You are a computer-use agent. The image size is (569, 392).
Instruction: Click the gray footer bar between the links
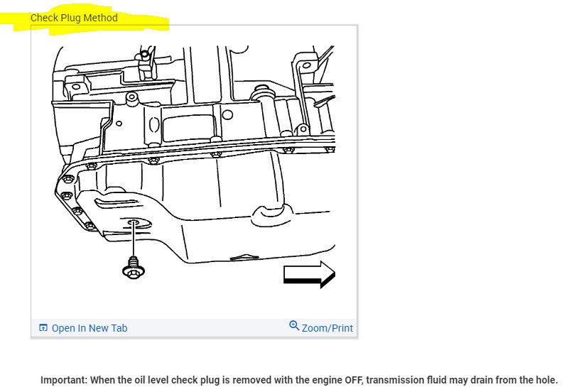(x=208, y=328)
